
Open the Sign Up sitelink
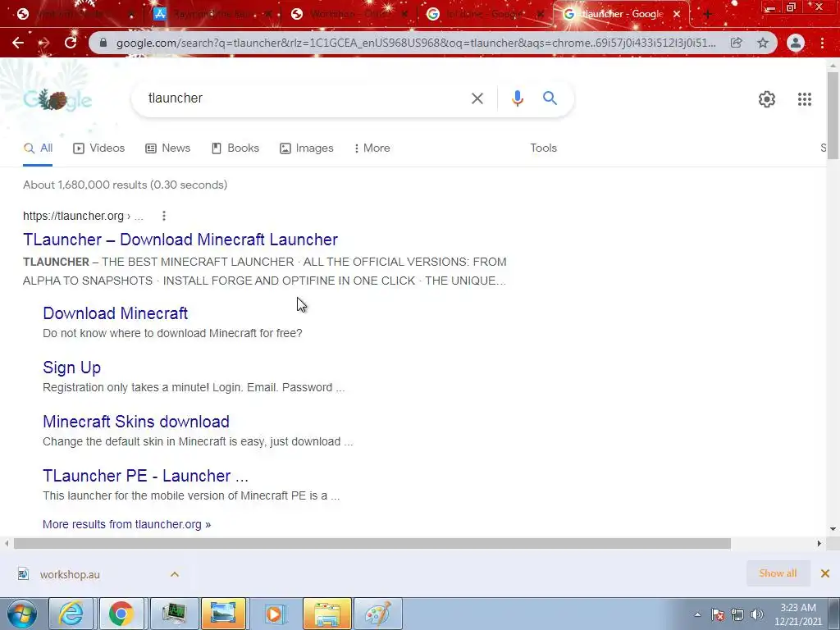pos(72,367)
